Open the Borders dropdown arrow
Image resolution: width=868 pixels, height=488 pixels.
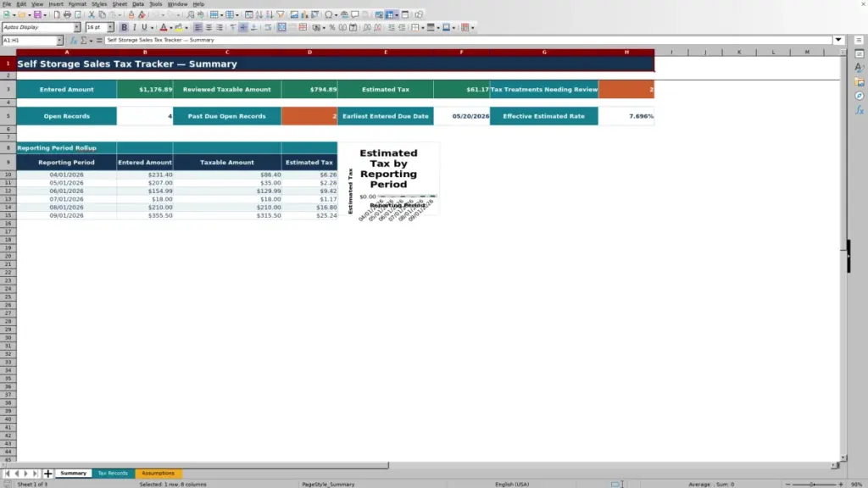tap(423, 28)
